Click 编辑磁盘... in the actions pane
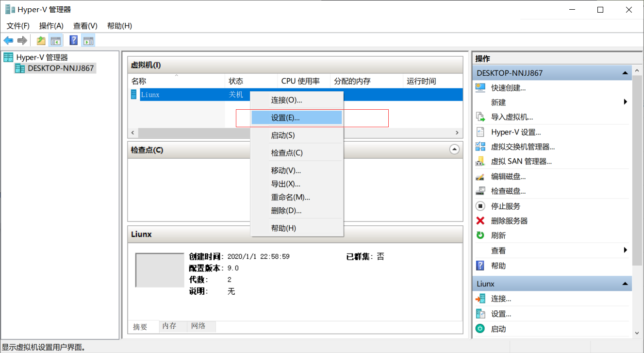Viewport: 644px width, 353px height. [x=508, y=177]
